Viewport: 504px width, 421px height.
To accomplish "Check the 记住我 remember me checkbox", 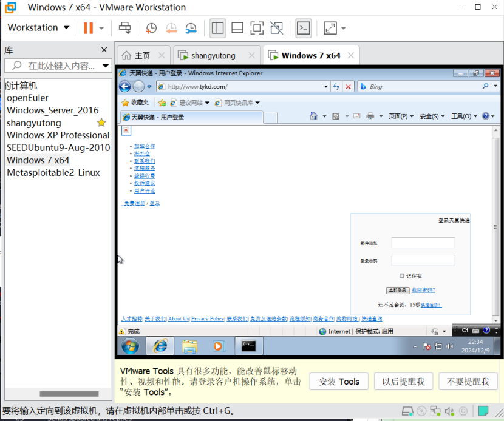I will click(x=401, y=275).
